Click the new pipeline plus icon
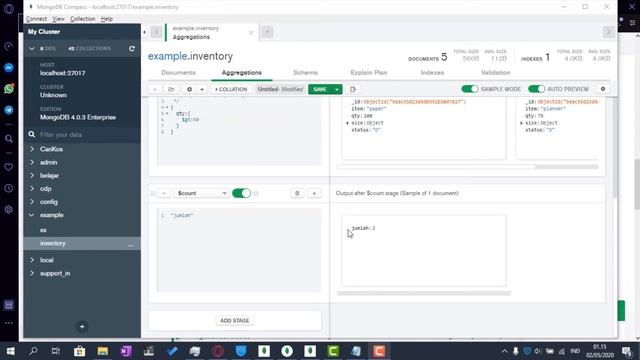This screenshot has width=640, height=360. pos(189,89)
